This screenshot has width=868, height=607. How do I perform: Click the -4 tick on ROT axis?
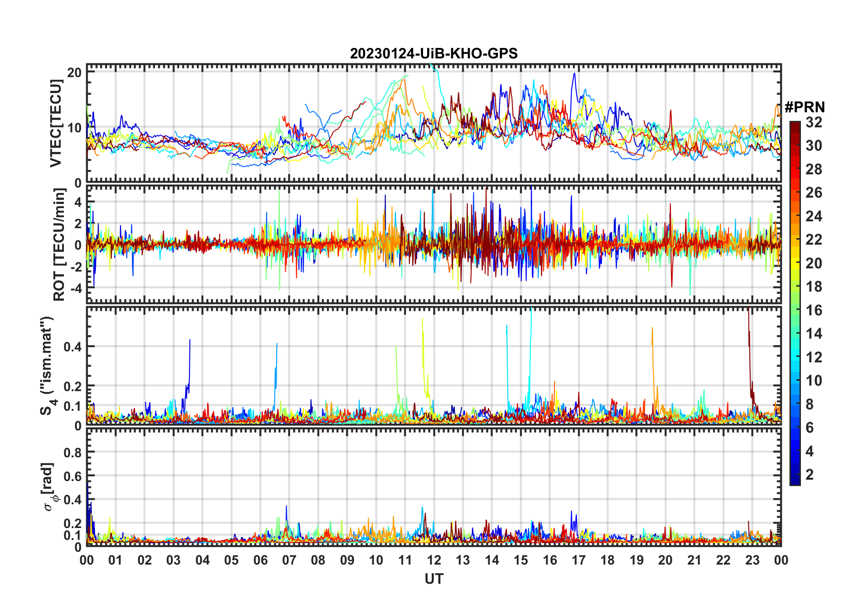(x=75, y=288)
